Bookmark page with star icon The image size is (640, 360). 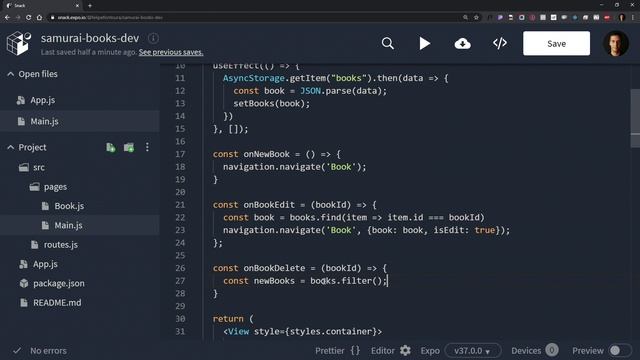tap(476, 18)
